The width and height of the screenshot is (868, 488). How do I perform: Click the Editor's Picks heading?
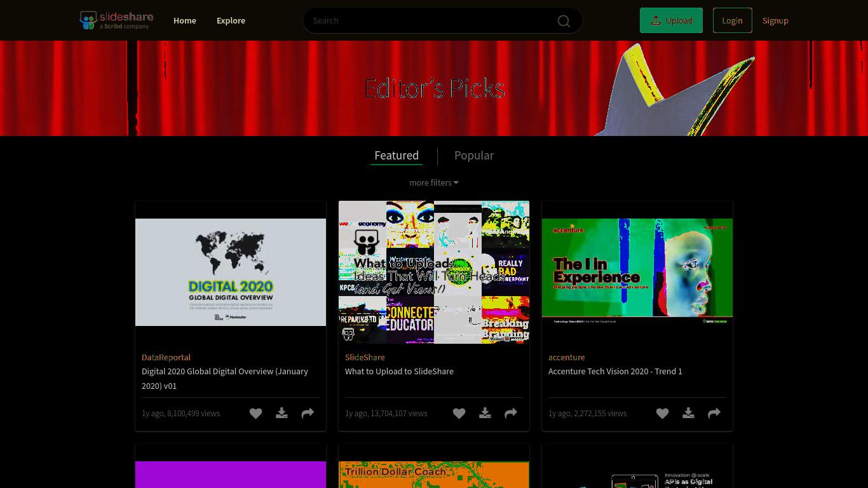435,88
